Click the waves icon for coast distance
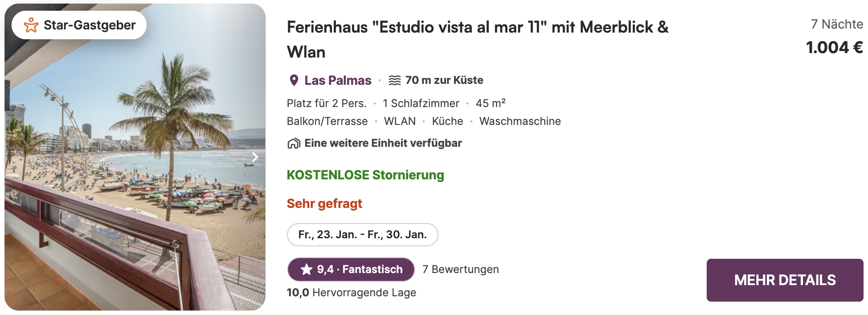The height and width of the screenshot is (315, 868). click(394, 80)
